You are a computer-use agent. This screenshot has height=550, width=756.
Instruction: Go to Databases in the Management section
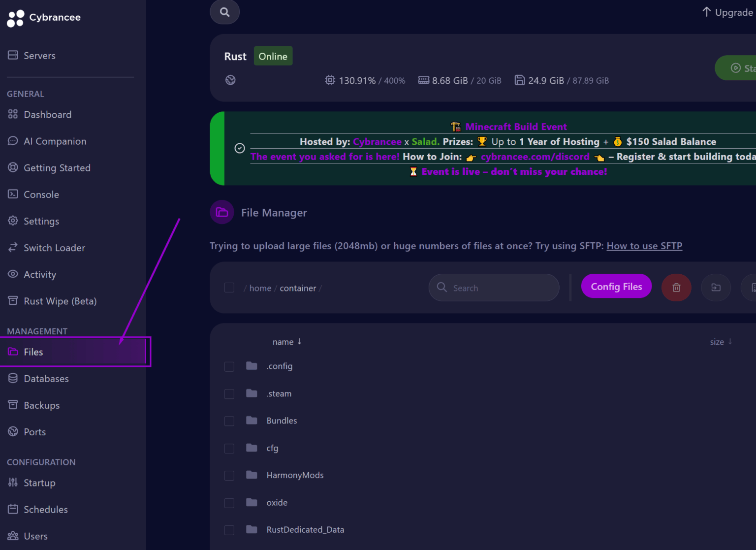click(x=46, y=379)
